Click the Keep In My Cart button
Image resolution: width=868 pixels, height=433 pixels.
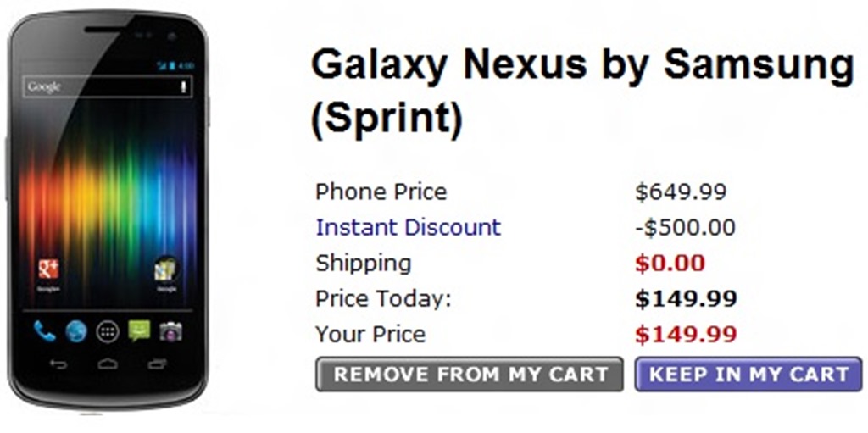(748, 375)
